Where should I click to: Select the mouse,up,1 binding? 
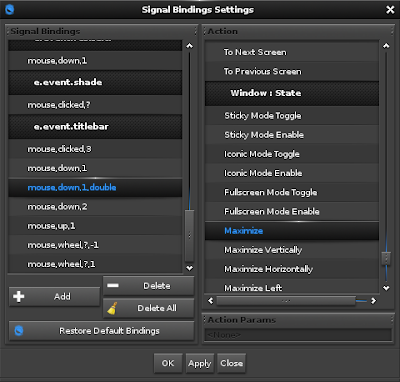pos(95,226)
